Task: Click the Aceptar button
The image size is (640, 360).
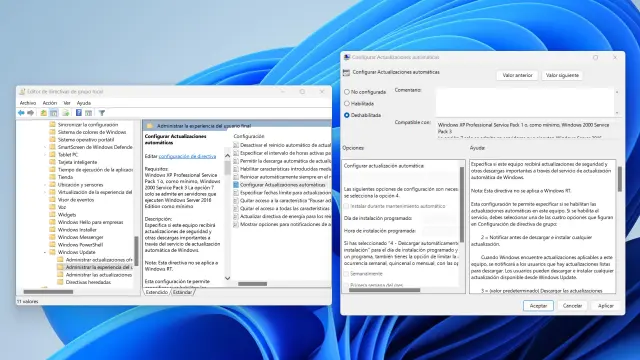Action: tap(538, 306)
